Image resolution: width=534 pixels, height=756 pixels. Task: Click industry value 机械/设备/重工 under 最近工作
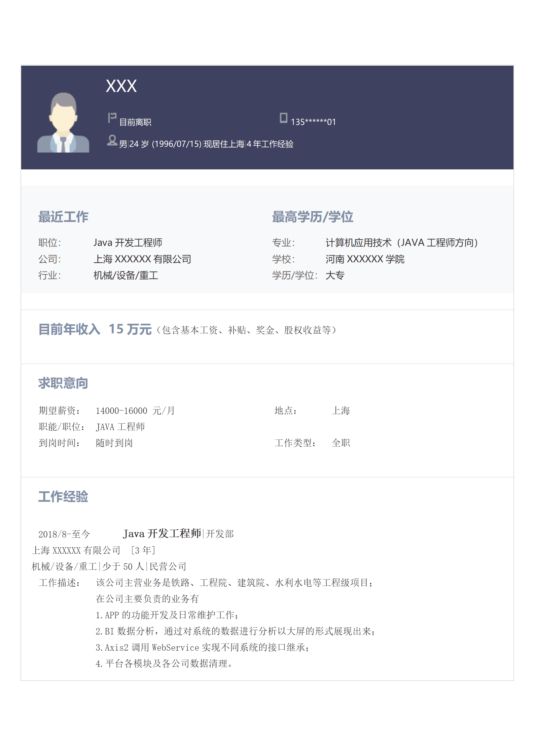(126, 275)
